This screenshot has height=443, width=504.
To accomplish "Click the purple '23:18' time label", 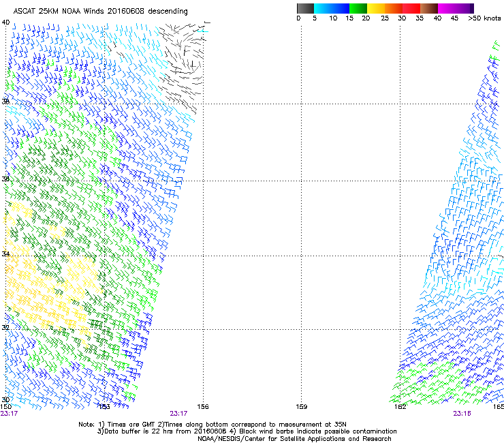I will pyautogui.click(x=462, y=414).
